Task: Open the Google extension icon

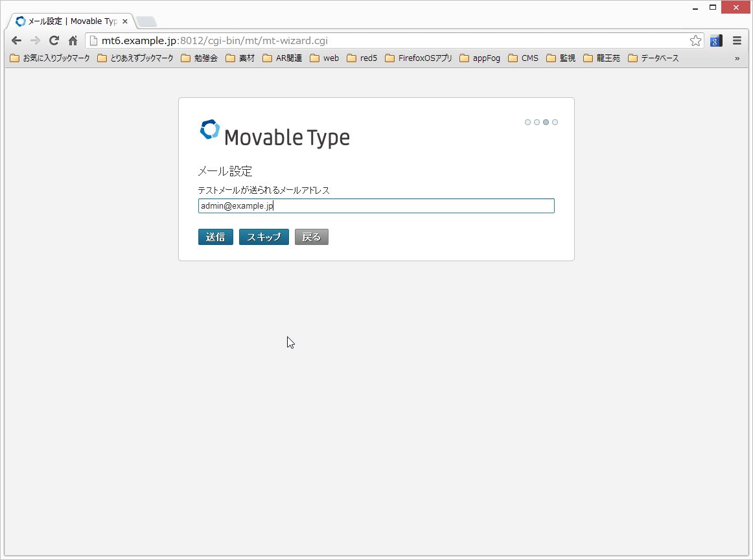Action: [x=716, y=41]
